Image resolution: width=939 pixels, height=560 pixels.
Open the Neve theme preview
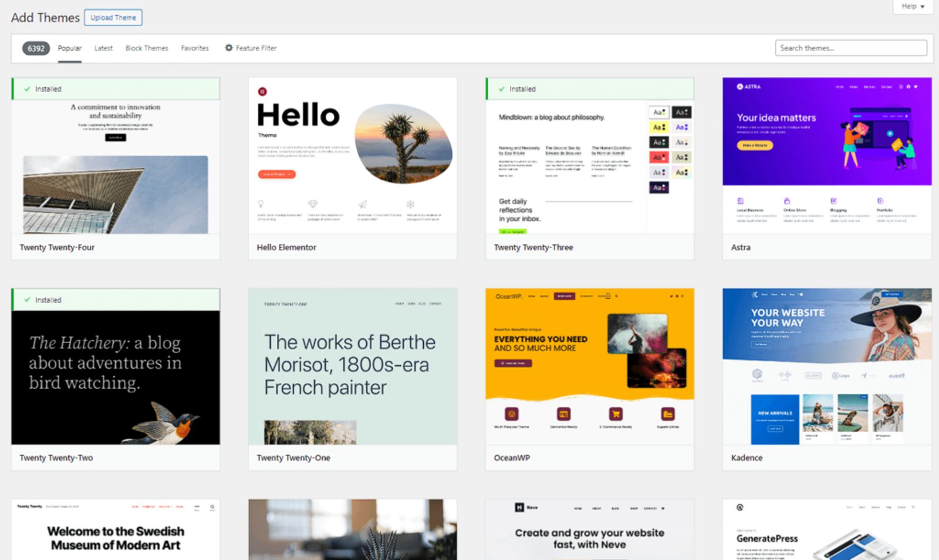(589, 528)
